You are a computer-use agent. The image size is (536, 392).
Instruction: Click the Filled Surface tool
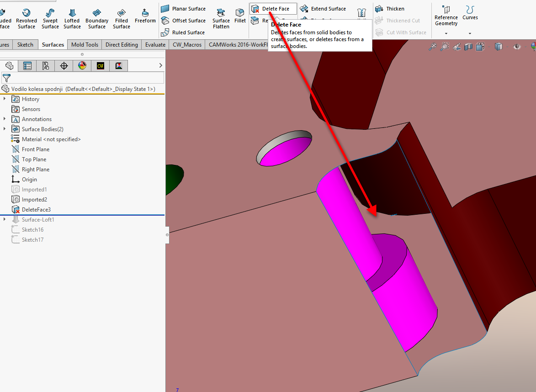(x=122, y=18)
